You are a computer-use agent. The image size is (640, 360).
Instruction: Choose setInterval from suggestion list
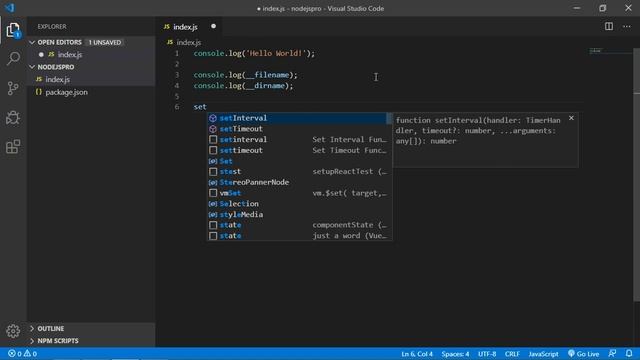297,118
